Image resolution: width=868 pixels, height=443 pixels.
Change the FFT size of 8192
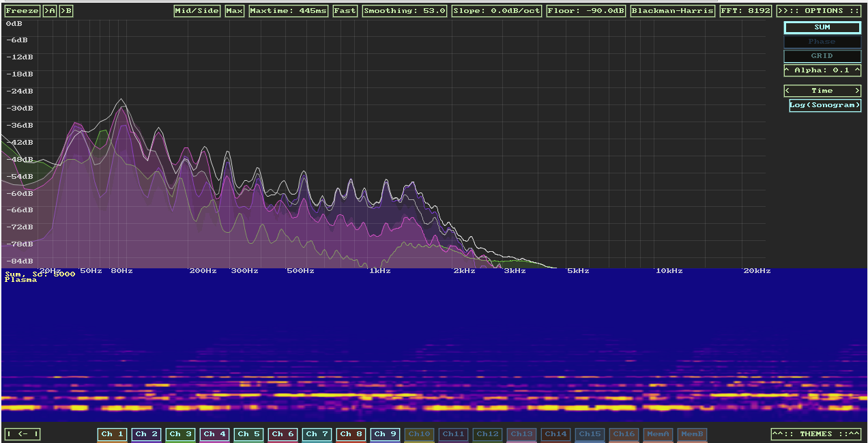(745, 10)
